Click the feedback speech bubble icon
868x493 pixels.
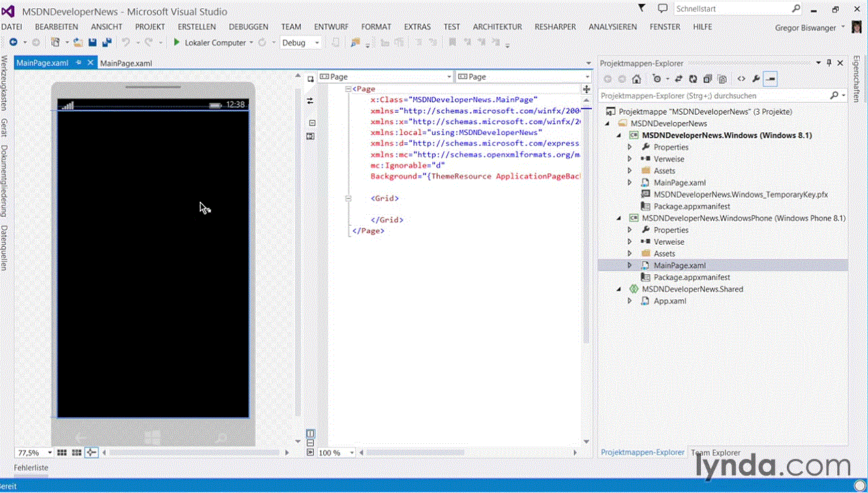[662, 8]
